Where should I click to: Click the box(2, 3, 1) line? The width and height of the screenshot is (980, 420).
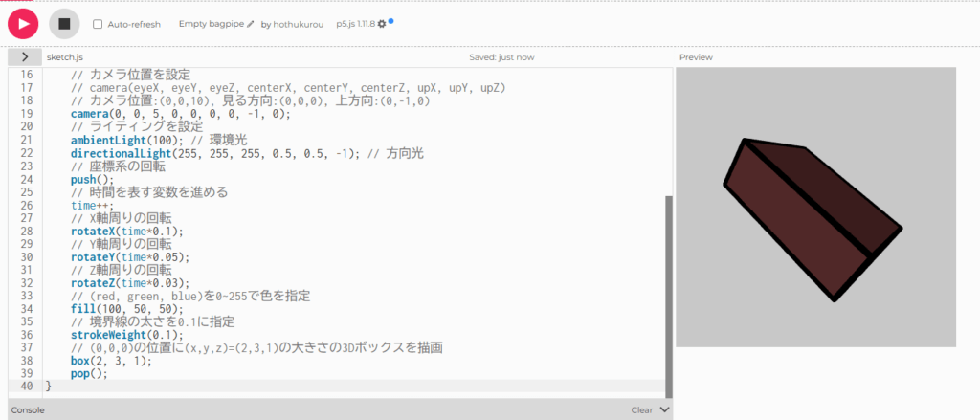(111, 362)
